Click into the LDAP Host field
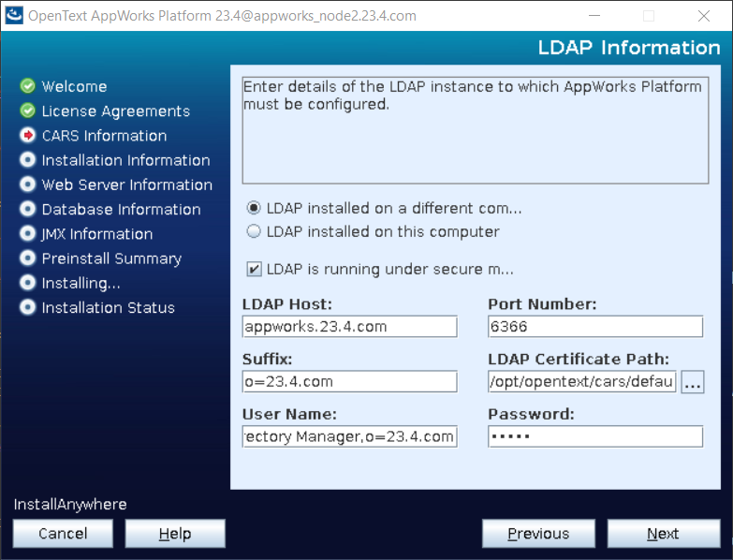The width and height of the screenshot is (733, 560). (349, 327)
